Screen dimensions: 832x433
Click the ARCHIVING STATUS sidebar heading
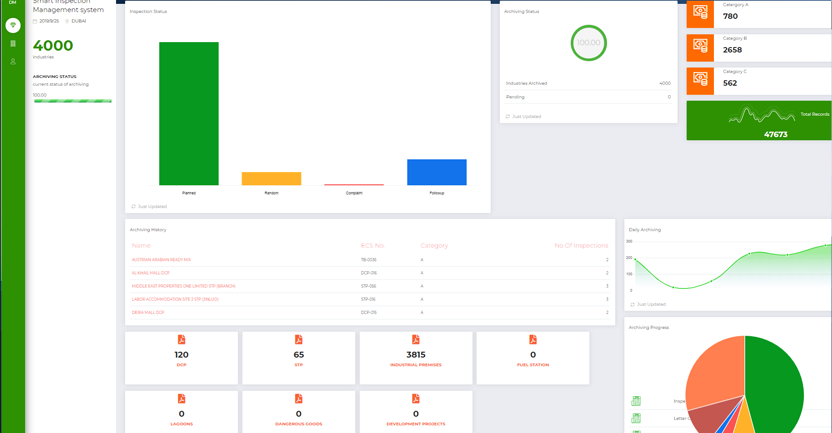coord(55,76)
